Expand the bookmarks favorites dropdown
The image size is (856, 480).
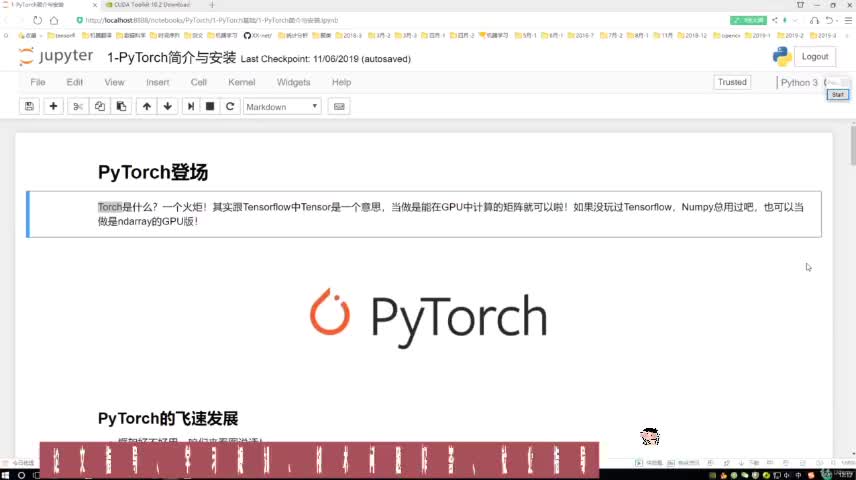(30, 35)
